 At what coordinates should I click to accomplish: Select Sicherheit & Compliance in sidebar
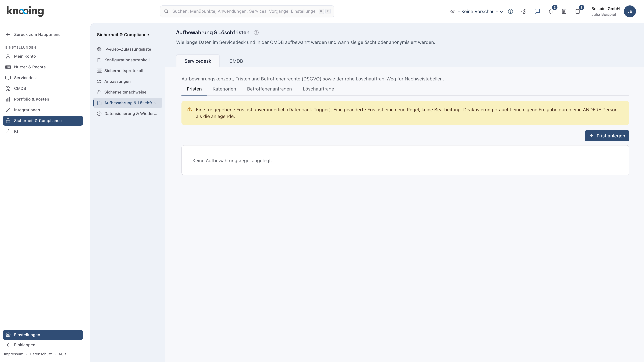point(43,121)
